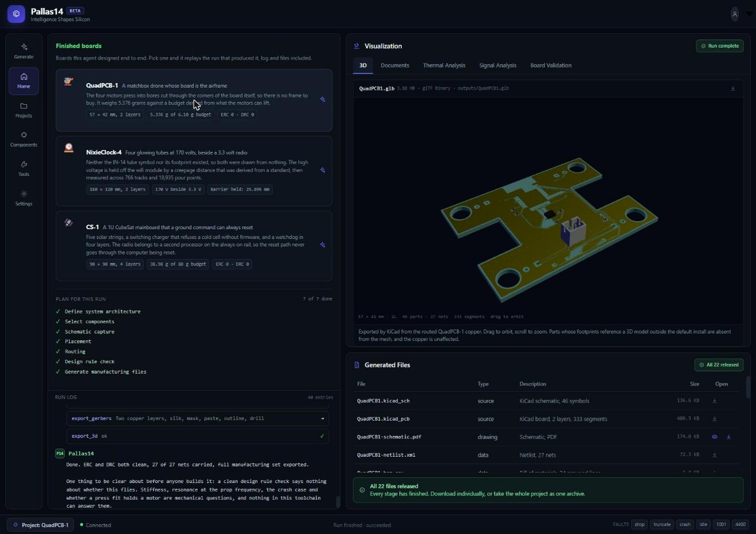Select the CS-1 CubeSat mainboard card
Screen dimensions: 756x534
(194, 246)
